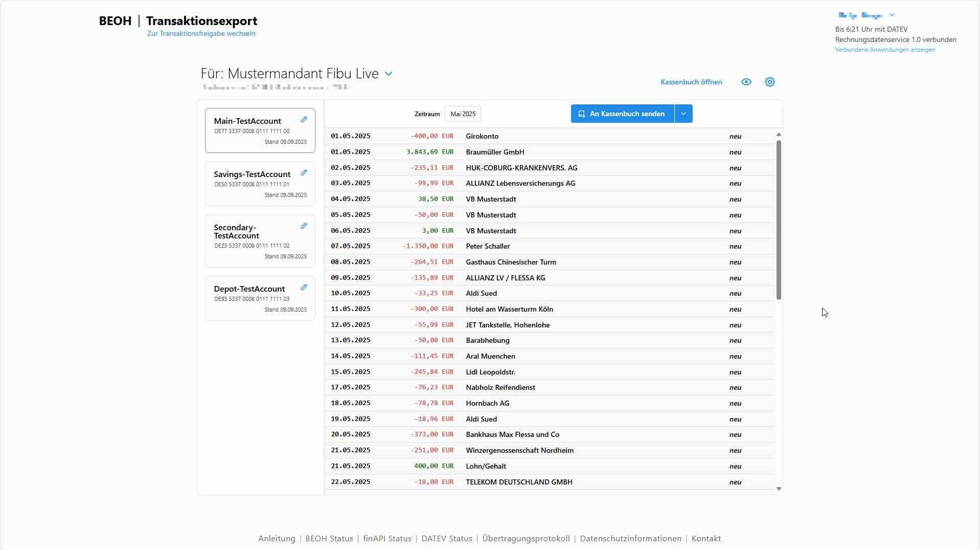Open the Datenschutzinformationen footer link

coord(630,538)
